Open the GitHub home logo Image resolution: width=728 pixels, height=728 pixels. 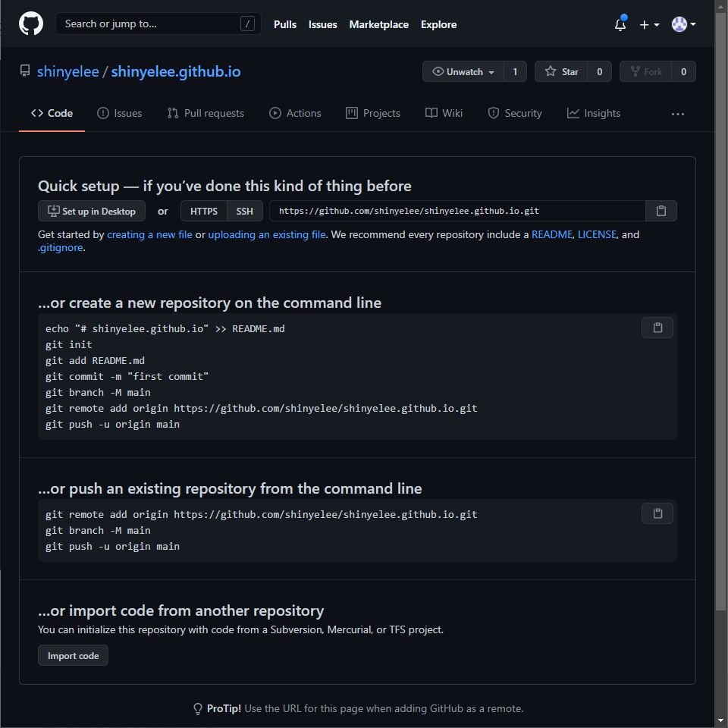tap(31, 24)
